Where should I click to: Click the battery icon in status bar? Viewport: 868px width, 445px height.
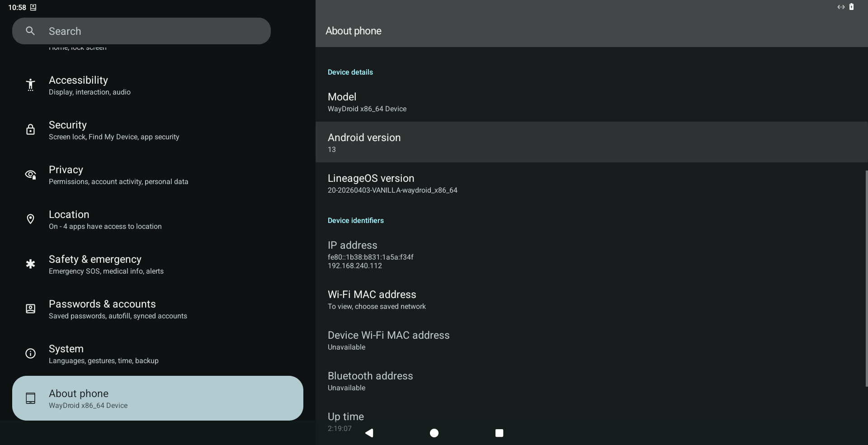pos(851,7)
